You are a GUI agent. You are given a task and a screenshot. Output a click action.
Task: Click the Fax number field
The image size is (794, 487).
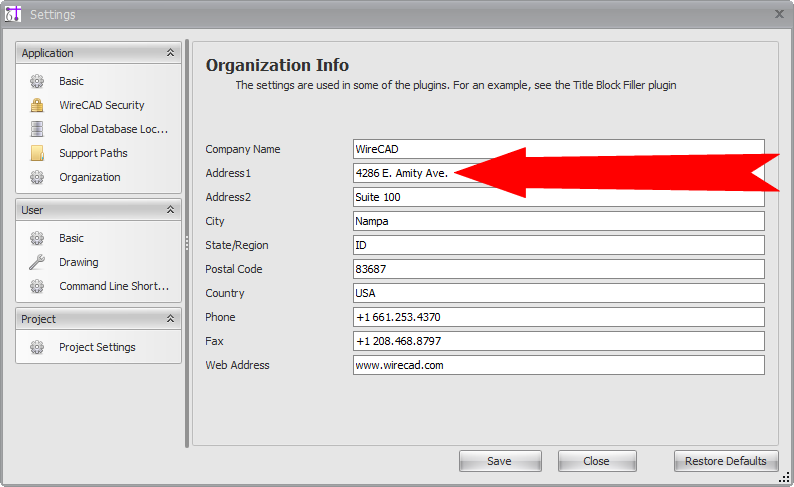coord(559,341)
